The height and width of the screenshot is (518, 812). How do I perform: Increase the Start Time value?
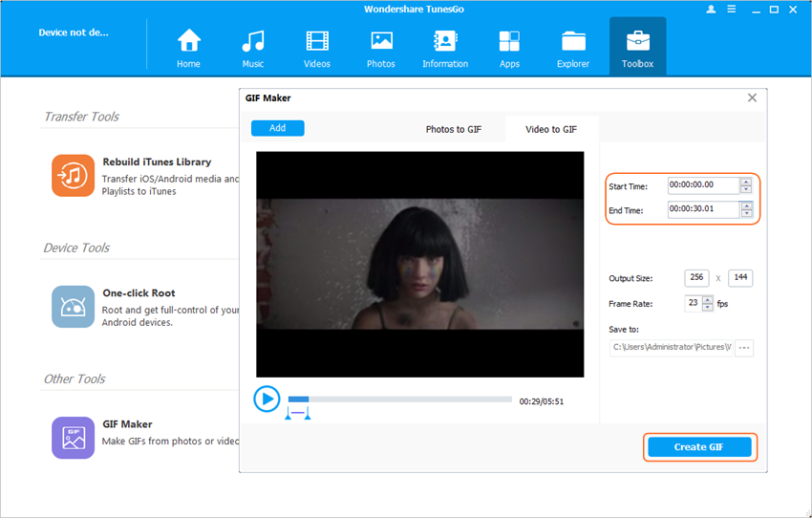(746, 182)
